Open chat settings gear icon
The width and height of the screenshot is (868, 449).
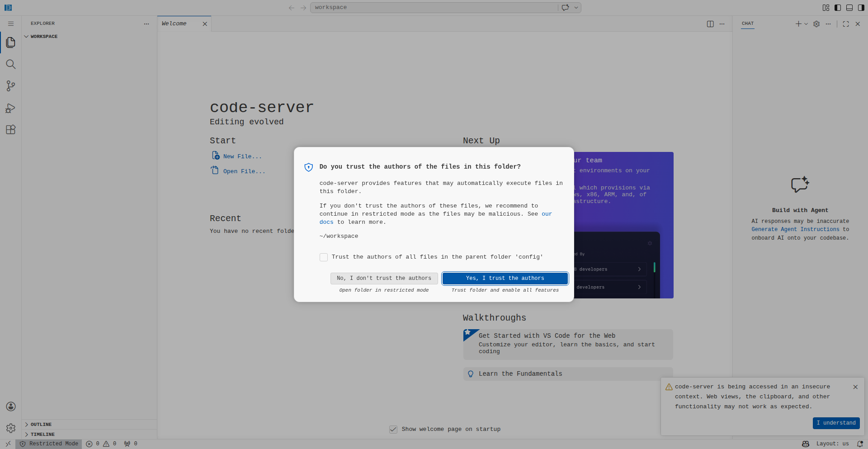click(x=816, y=24)
